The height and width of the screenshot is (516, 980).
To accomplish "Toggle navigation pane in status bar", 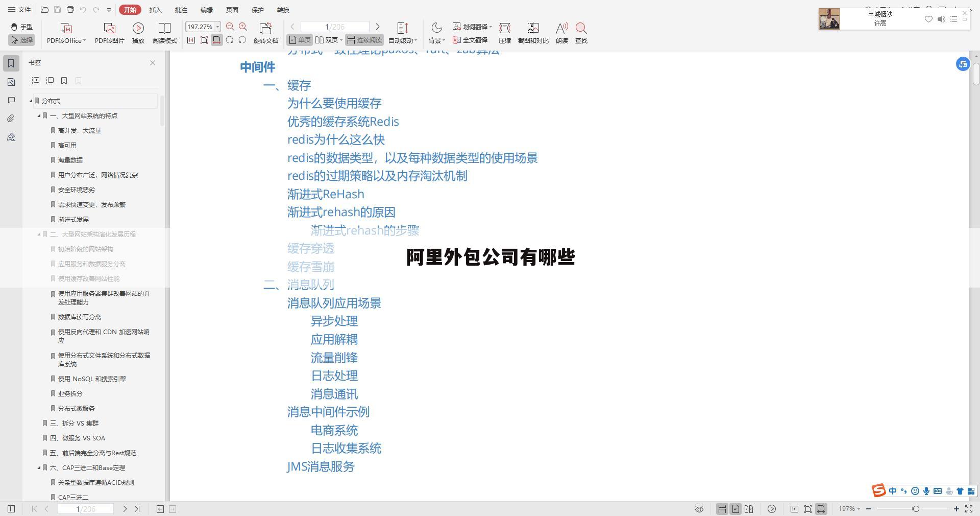I will click(x=11, y=509).
